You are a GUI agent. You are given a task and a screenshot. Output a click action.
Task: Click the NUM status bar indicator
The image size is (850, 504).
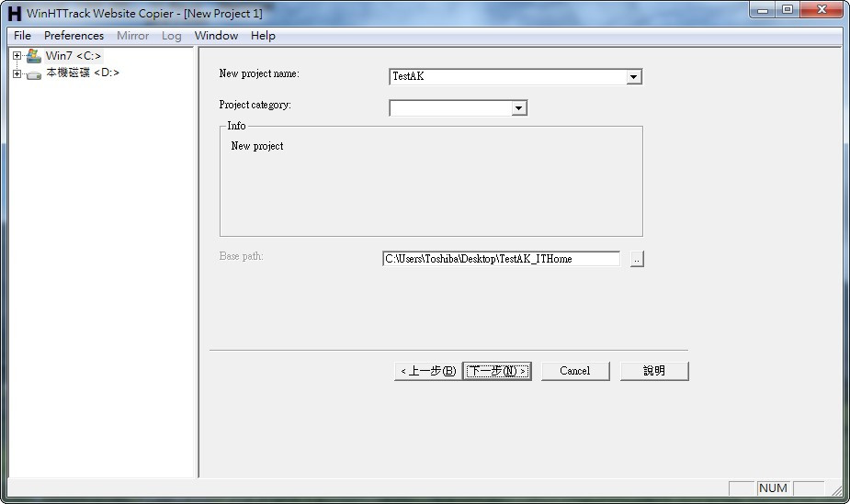coord(773,488)
